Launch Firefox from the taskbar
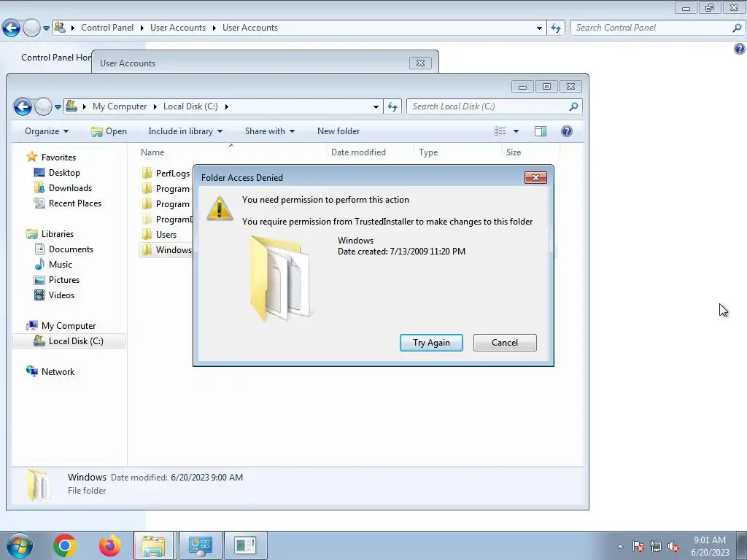The height and width of the screenshot is (560, 747). pos(109,545)
